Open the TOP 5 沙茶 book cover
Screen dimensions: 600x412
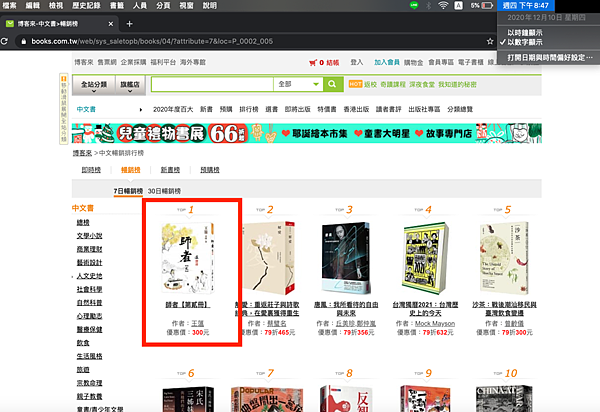point(504,258)
